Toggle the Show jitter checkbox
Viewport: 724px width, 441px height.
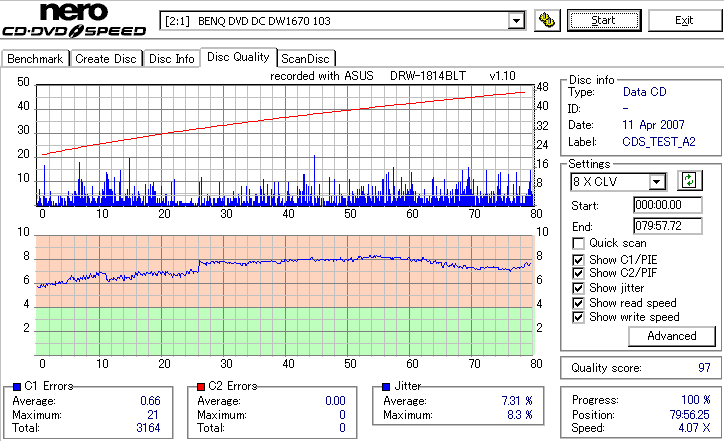(578, 288)
